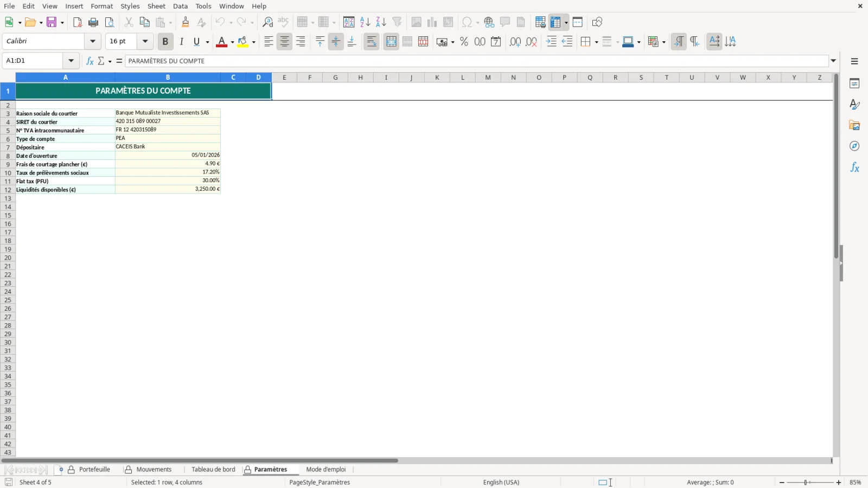Image resolution: width=868 pixels, height=488 pixels.
Task: Clear direct formatting
Action: click(x=201, y=22)
